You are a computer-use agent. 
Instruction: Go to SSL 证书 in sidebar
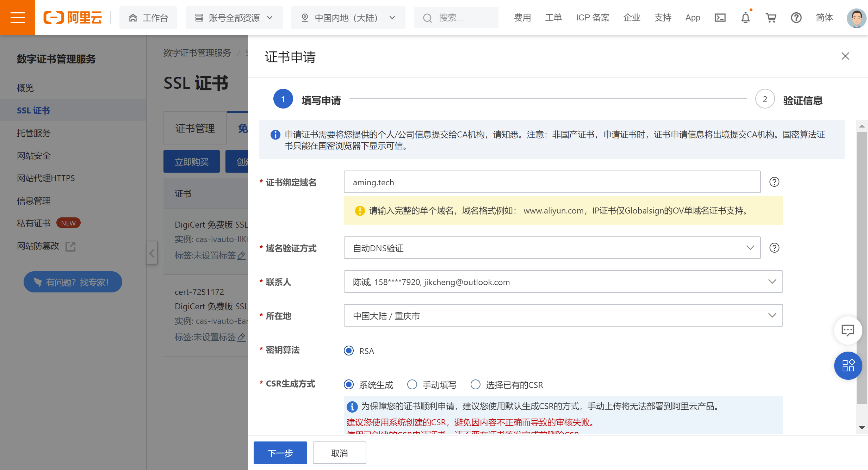click(x=33, y=110)
